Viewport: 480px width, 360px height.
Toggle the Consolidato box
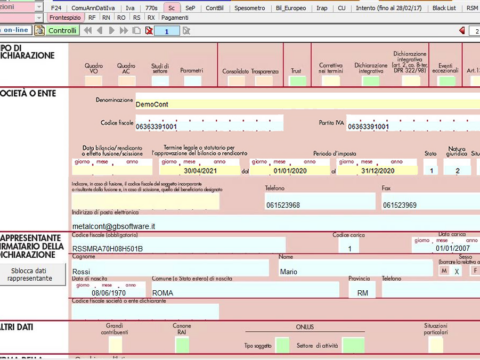point(236,81)
